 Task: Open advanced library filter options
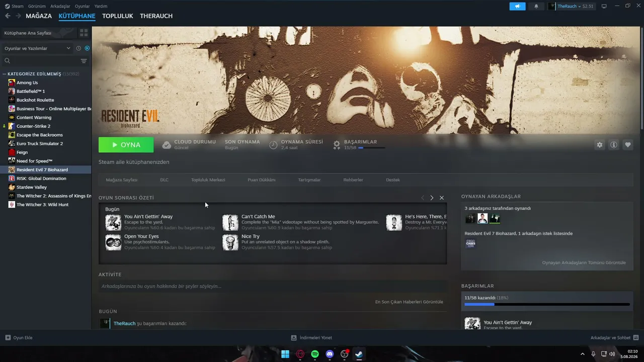84,61
